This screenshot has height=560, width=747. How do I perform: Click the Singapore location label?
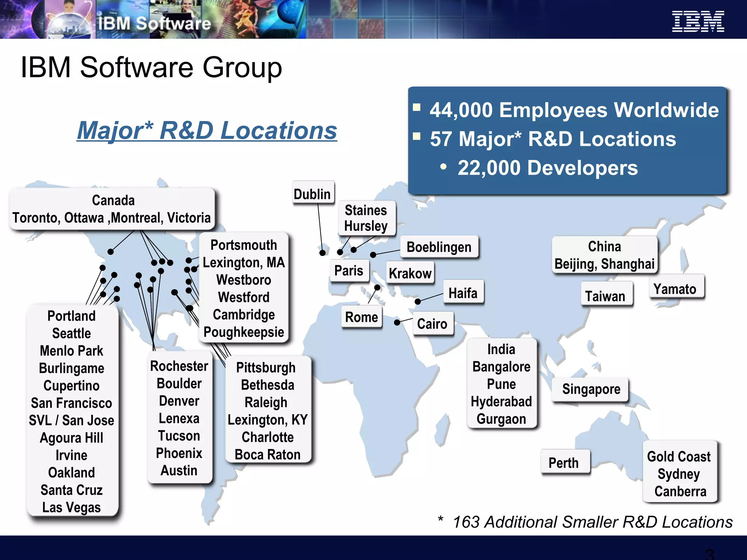pyautogui.click(x=591, y=389)
